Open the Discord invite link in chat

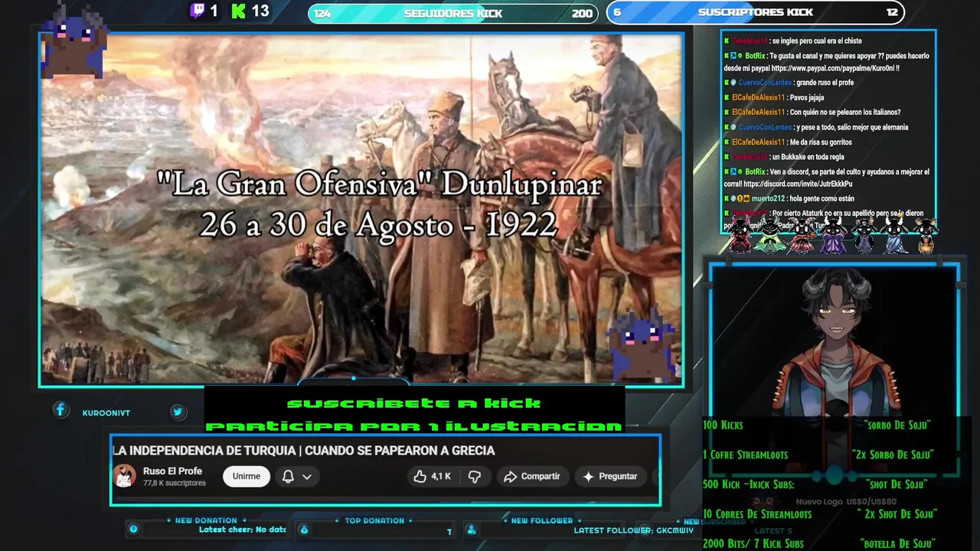[x=798, y=184]
